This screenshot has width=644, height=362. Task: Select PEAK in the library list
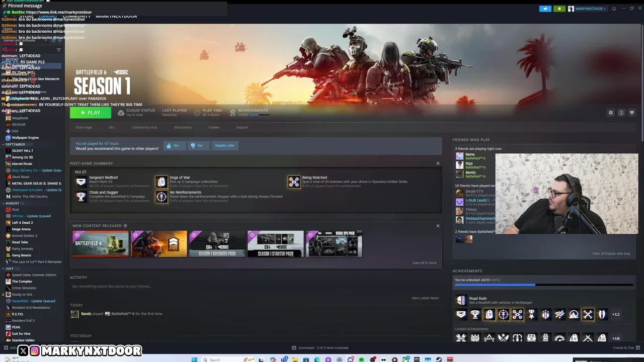[x=16, y=327]
